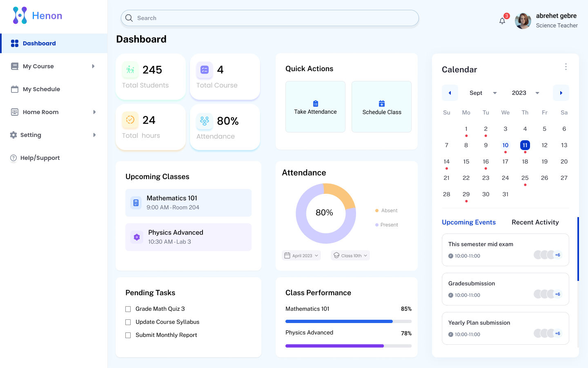Check the Grade Math Quiz 3 checkbox
The image size is (588, 368).
pos(128,309)
